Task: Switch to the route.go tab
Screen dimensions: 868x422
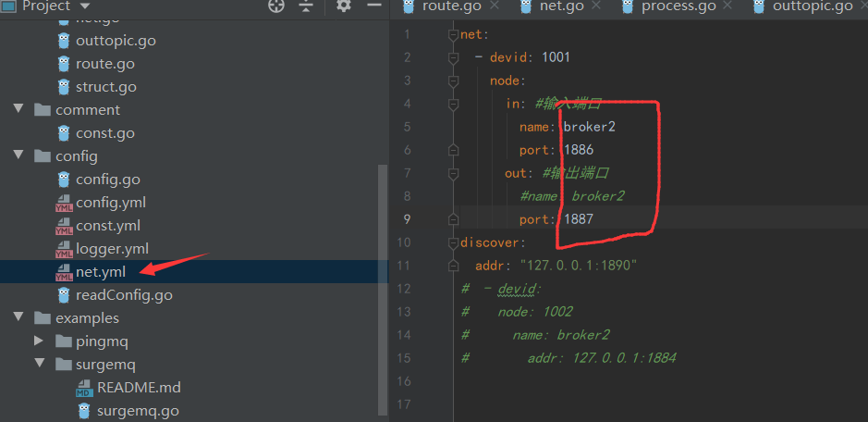Action: 452,6
